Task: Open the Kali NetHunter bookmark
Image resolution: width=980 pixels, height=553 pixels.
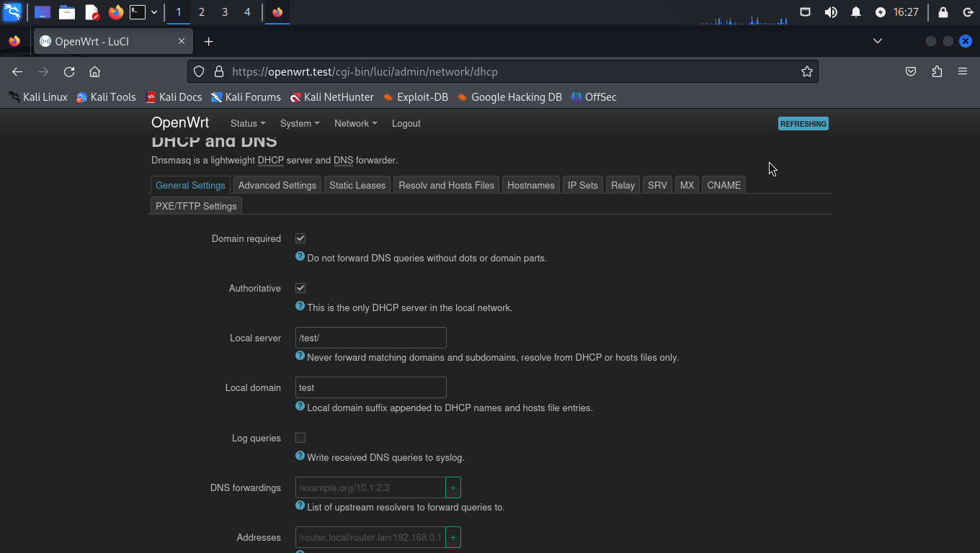Action: point(331,97)
